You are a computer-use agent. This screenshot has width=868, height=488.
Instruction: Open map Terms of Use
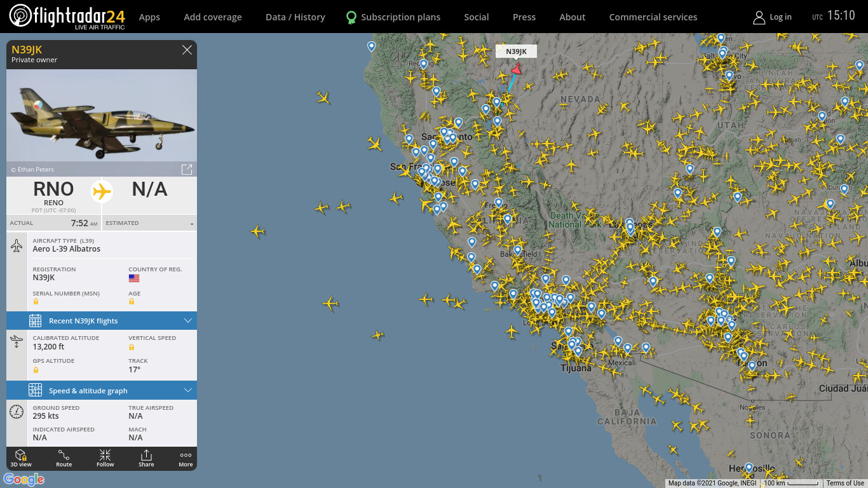point(845,484)
